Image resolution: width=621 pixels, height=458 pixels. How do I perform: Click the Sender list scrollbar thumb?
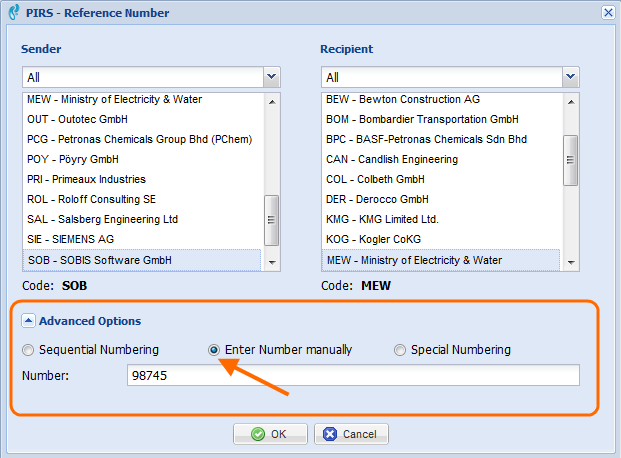(x=271, y=220)
